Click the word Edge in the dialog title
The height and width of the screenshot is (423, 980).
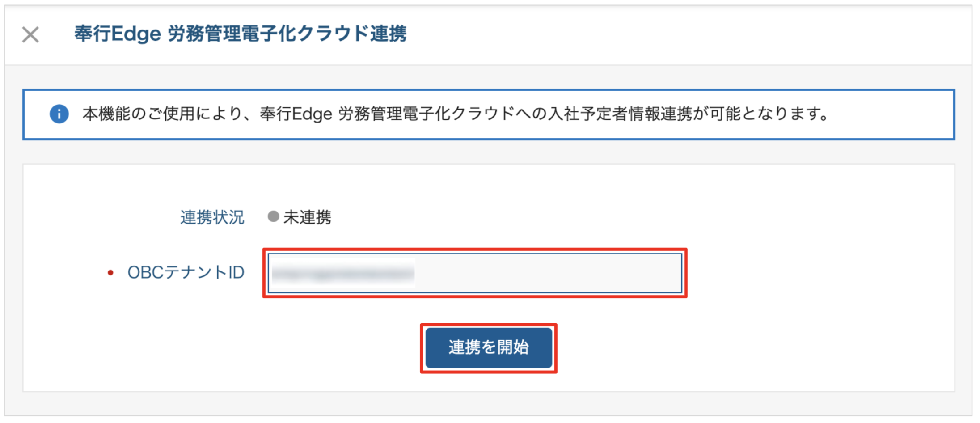(136, 34)
